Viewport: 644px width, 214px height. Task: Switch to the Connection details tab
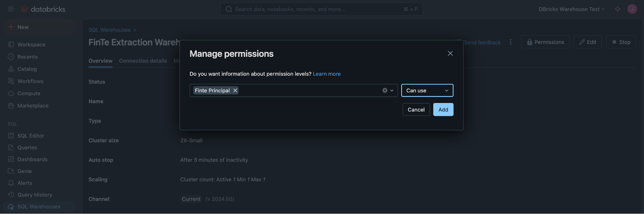(x=143, y=61)
